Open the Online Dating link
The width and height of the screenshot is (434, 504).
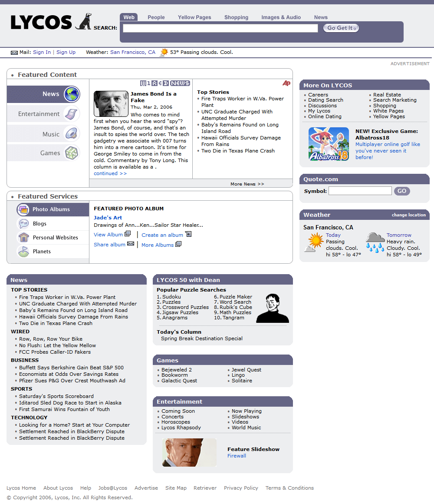click(325, 116)
